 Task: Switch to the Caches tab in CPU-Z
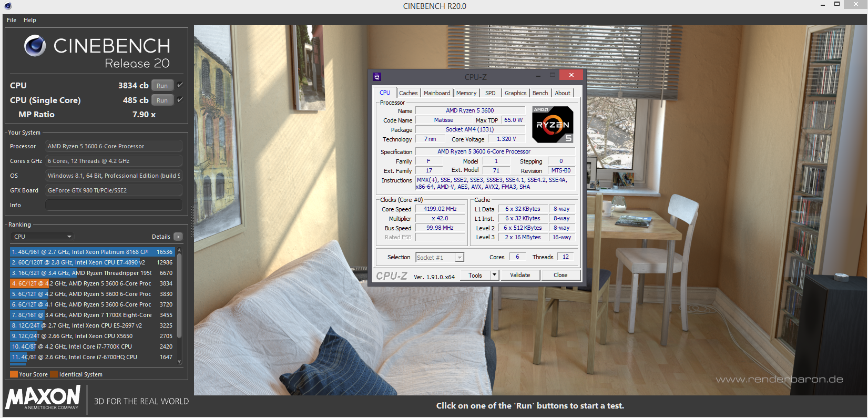(409, 93)
